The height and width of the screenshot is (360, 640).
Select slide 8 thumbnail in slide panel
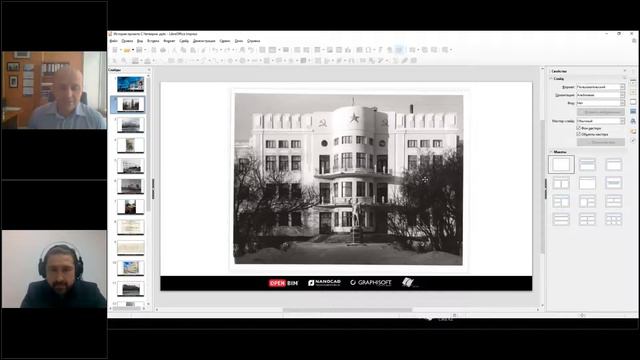pyautogui.click(x=131, y=227)
